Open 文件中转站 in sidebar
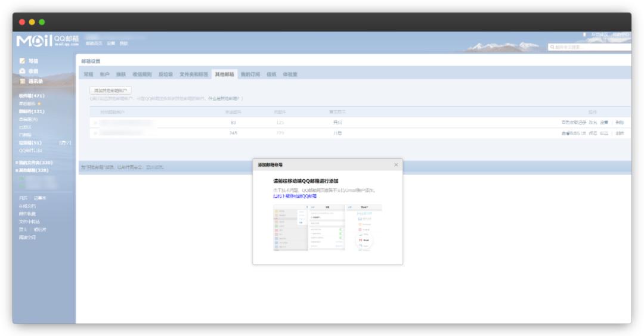Viewport: 644px width, 336px height. point(29,222)
